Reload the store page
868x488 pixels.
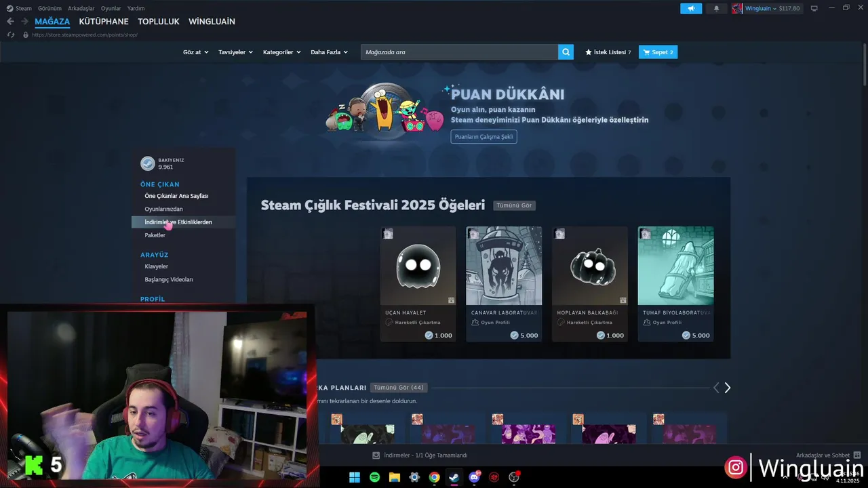click(11, 35)
